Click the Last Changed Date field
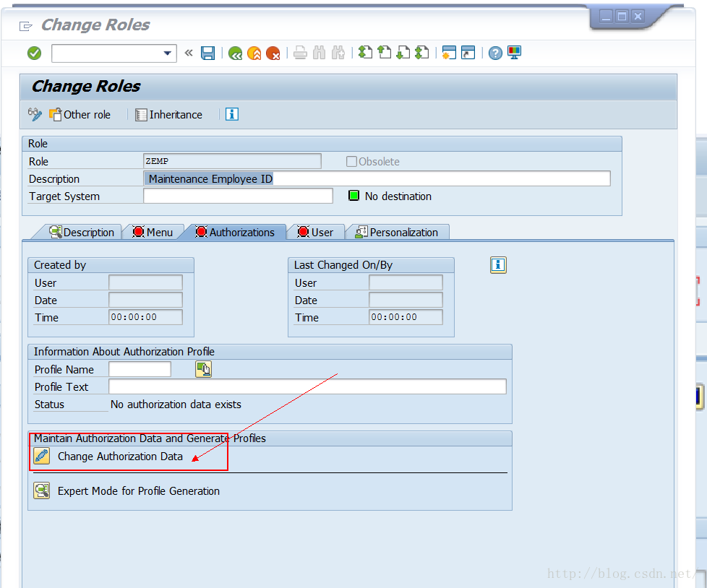The height and width of the screenshot is (588, 707). click(x=406, y=300)
